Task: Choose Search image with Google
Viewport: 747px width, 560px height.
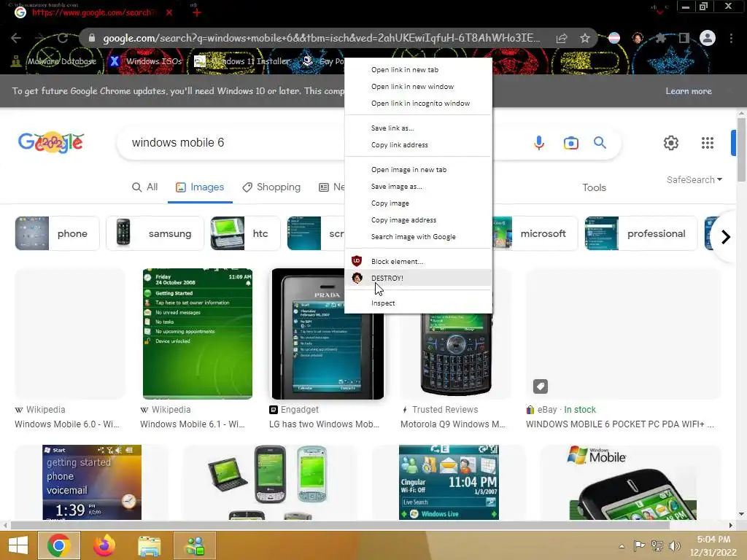Action: 418,237
